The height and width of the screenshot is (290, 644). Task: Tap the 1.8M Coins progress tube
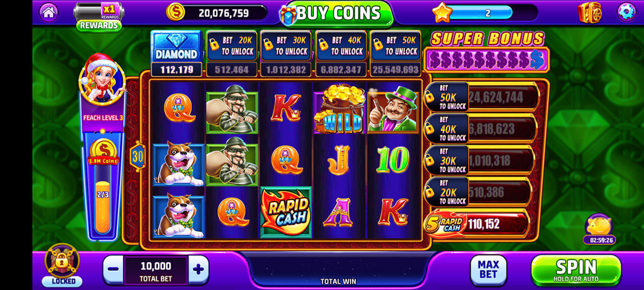pyautogui.click(x=103, y=184)
